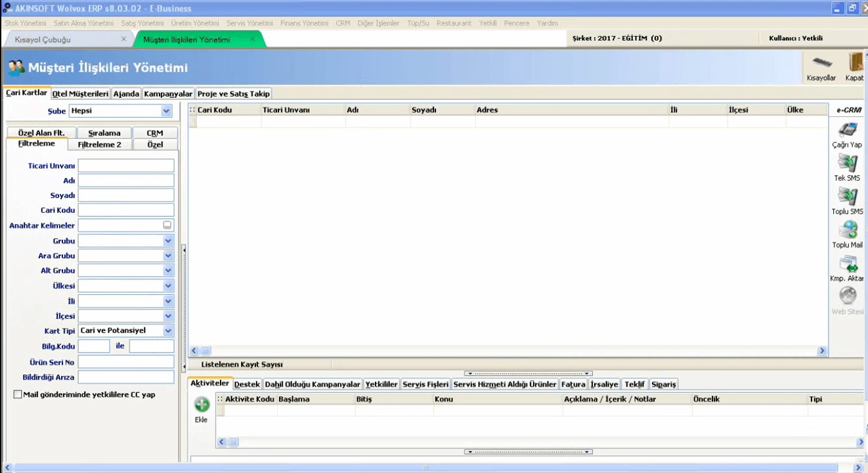868x473 pixels.
Task: Switch to the Destek panel
Action: 248,384
